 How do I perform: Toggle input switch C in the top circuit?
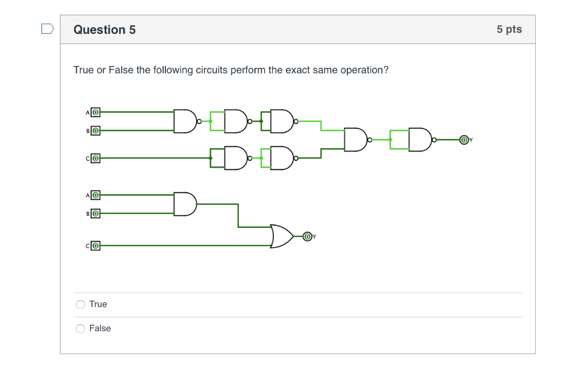[x=94, y=157]
